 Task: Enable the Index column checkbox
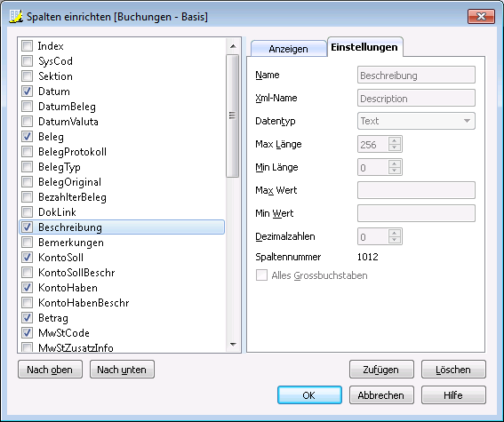tap(27, 45)
